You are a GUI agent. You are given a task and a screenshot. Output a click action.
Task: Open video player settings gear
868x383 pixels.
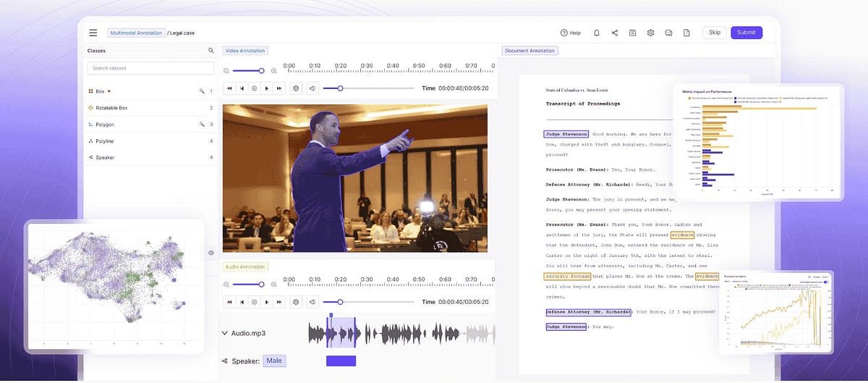(295, 88)
